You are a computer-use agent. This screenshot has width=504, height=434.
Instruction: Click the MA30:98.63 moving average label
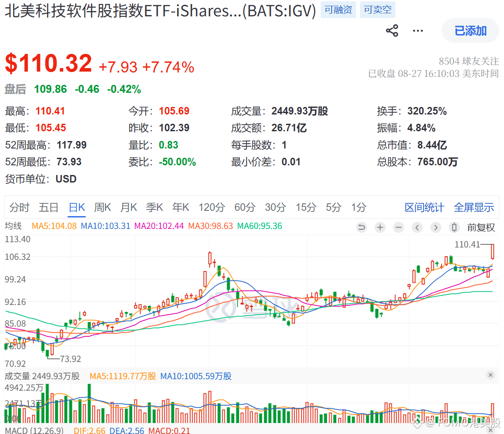point(210,226)
